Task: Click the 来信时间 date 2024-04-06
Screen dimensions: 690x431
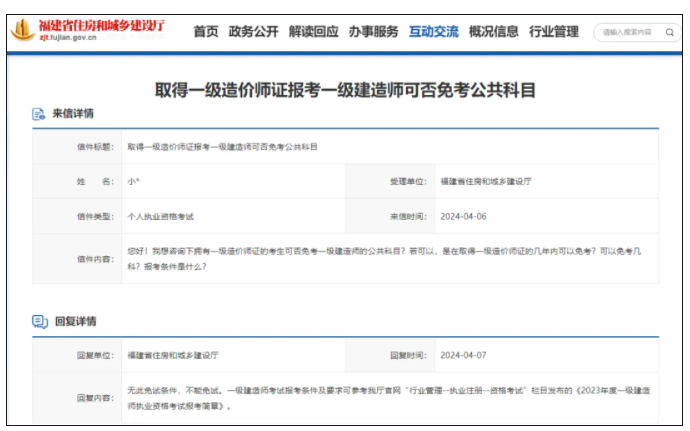Action: 463,216
